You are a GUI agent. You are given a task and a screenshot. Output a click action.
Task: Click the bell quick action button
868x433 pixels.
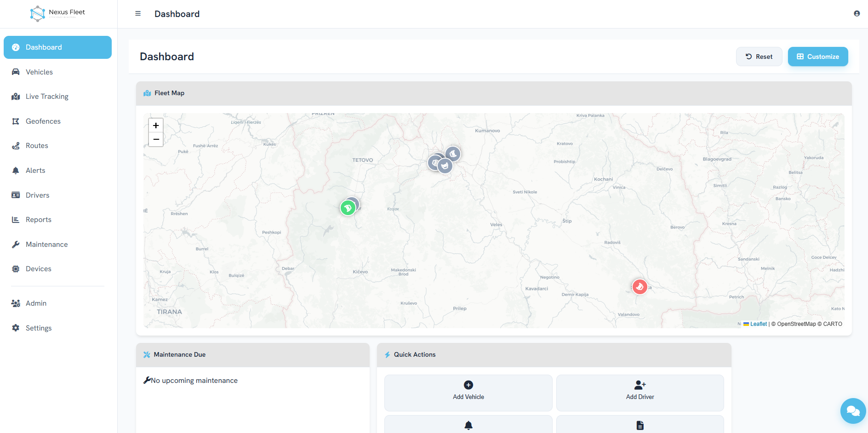click(x=468, y=425)
